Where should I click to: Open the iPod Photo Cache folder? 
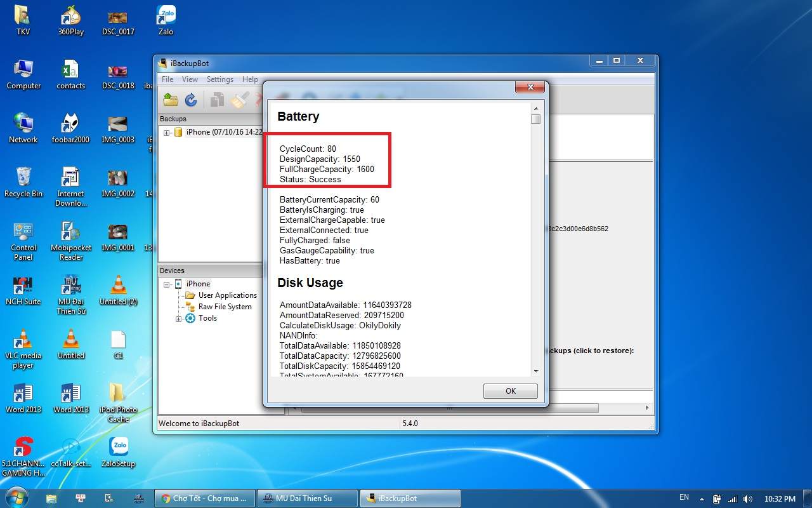pyautogui.click(x=118, y=403)
